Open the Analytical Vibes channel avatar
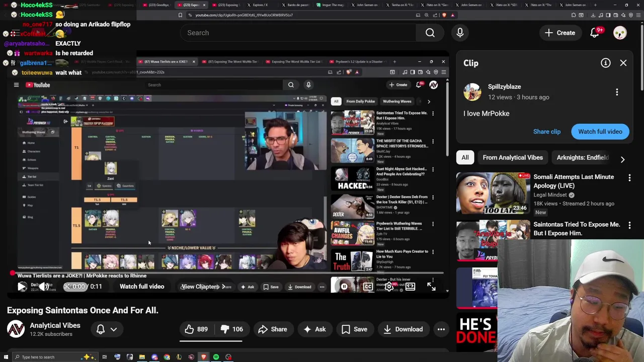 [16, 329]
